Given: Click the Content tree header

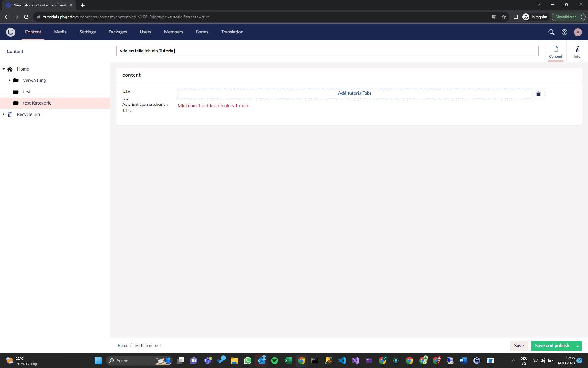Looking at the screenshot, I should click(15, 52).
